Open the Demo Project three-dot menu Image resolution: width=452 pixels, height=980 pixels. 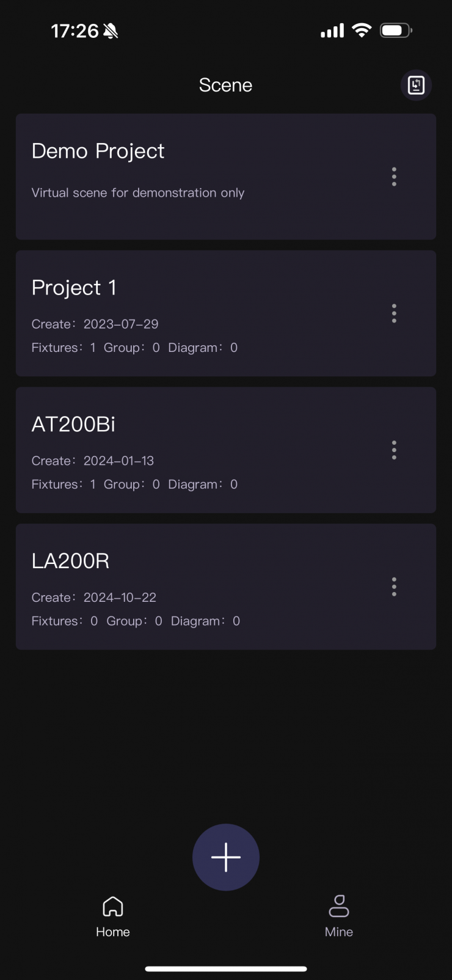[394, 177]
